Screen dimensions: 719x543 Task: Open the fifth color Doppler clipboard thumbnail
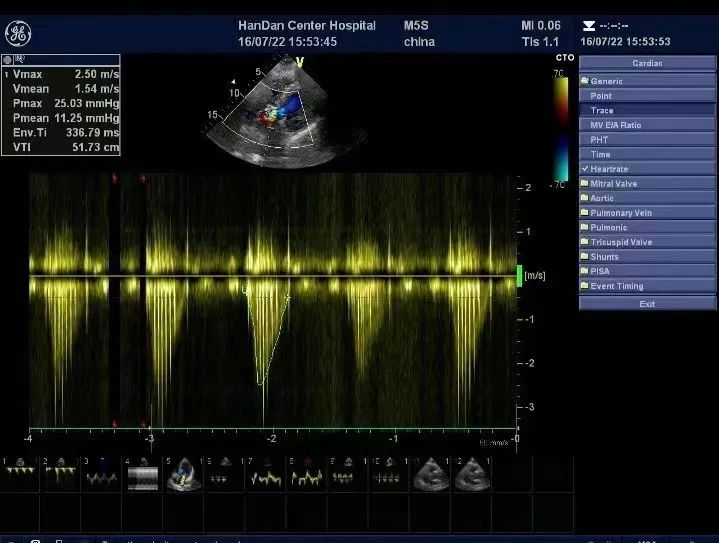click(182, 474)
